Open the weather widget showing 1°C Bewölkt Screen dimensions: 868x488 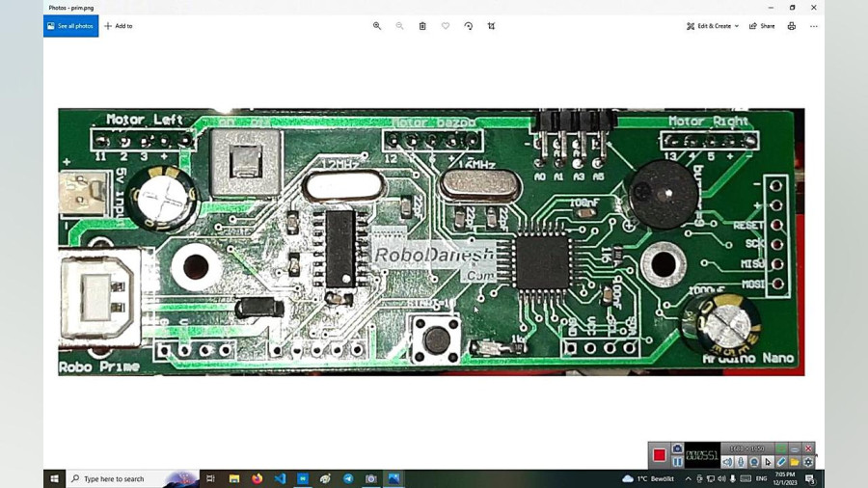coord(648,478)
